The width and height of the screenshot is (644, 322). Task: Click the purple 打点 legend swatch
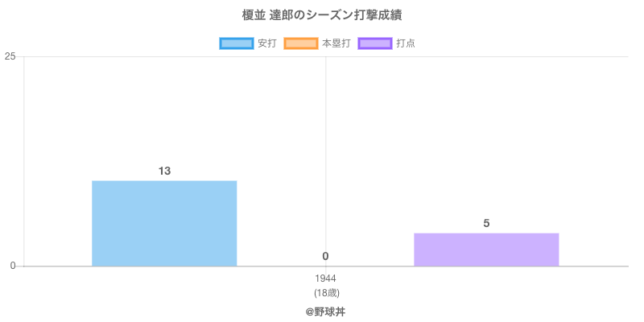[x=375, y=43]
